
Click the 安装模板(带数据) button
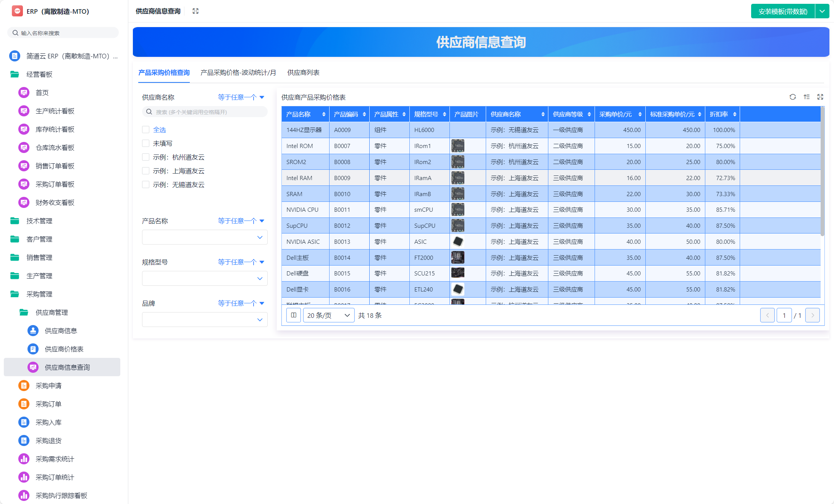782,11
